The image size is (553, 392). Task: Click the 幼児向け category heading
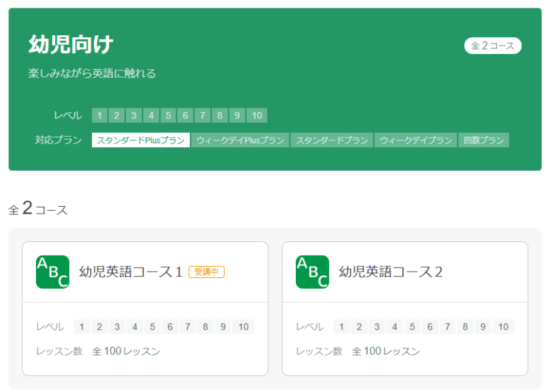click(71, 44)
